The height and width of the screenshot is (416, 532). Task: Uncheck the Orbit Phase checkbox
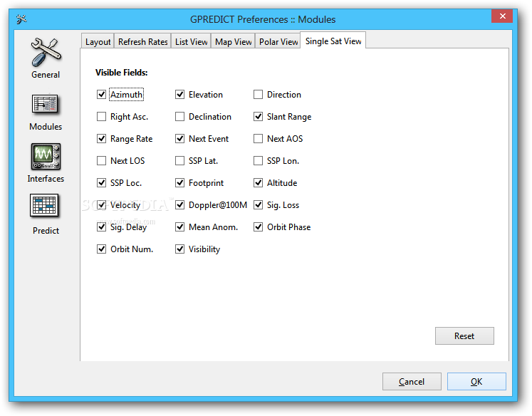259,227
